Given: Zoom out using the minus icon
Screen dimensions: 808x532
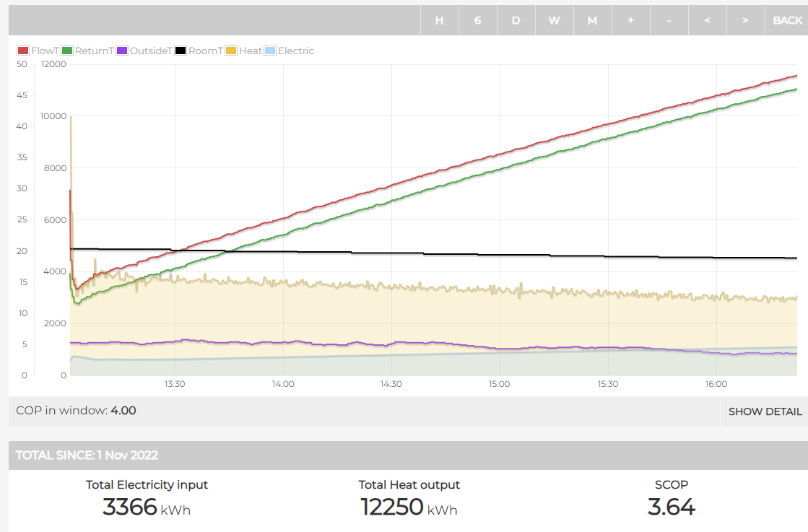Looking at the screenshot, I should click(x=669, y=20).
